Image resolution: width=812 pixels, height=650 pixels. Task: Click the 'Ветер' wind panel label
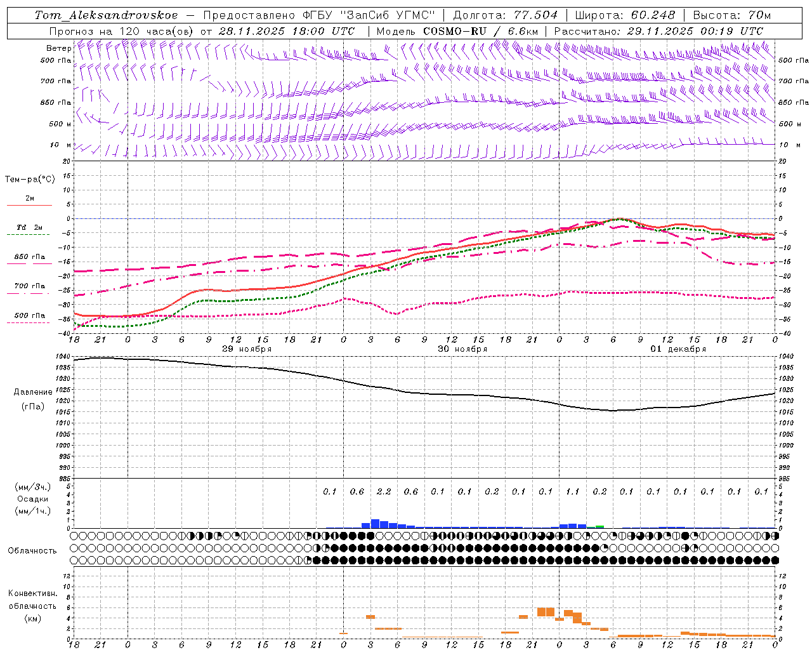(x=58, y=48)
